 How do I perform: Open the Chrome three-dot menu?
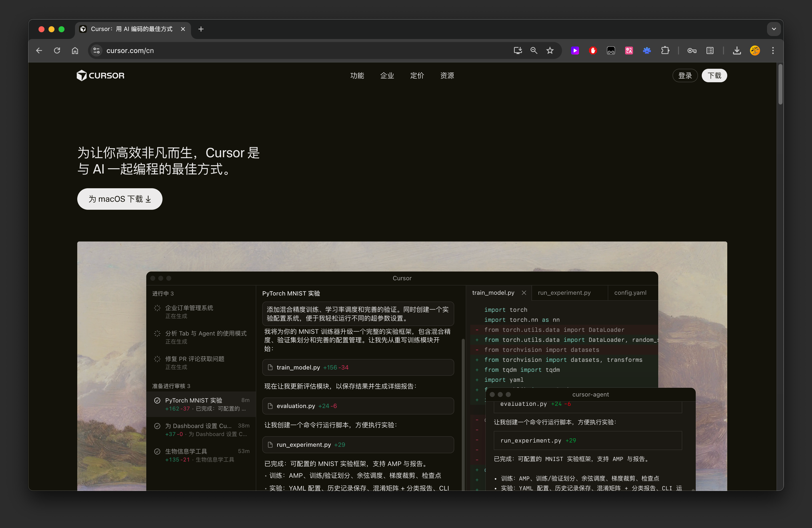(773, 50)
